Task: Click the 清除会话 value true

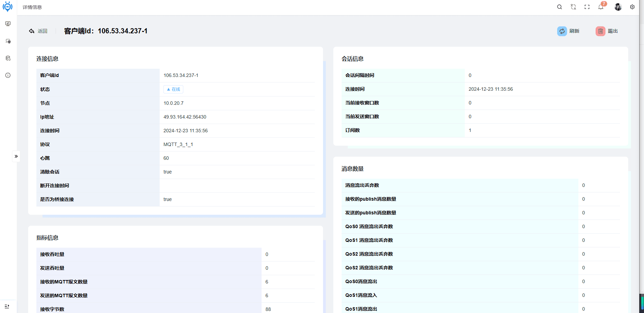Action: pos(168,172)
